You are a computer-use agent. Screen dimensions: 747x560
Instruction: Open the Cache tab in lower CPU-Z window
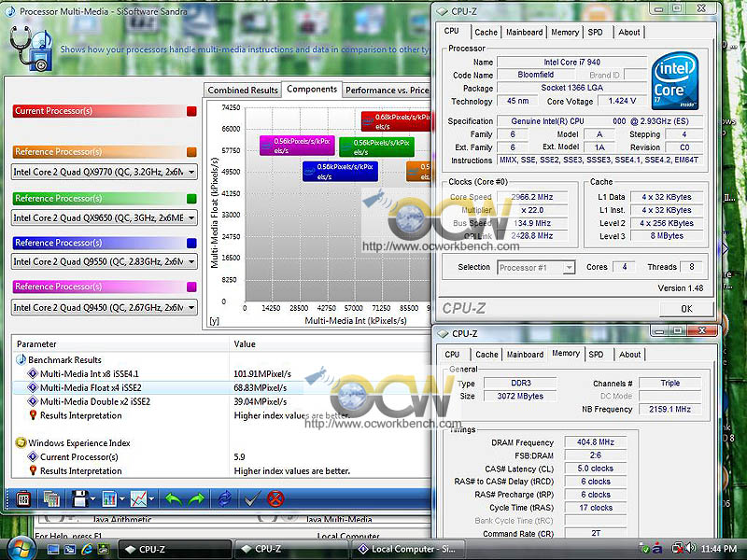pyautogui.click(x=486, y=355)
